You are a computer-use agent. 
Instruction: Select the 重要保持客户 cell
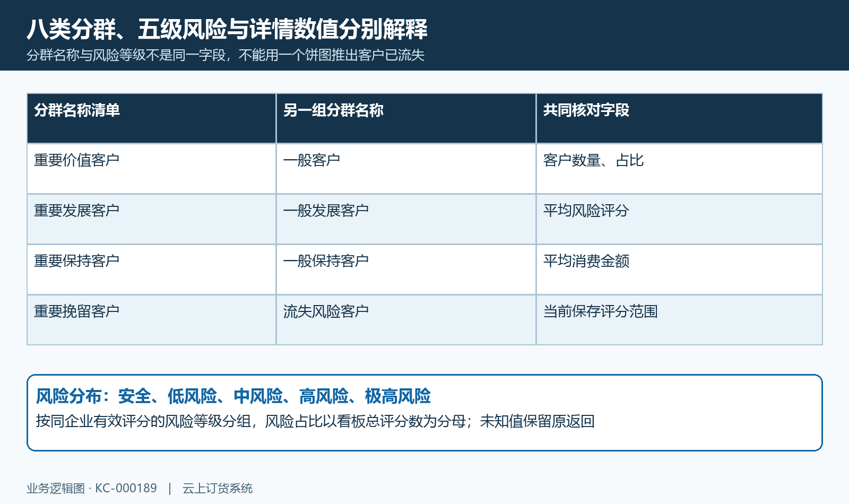(x=152, y=270)
